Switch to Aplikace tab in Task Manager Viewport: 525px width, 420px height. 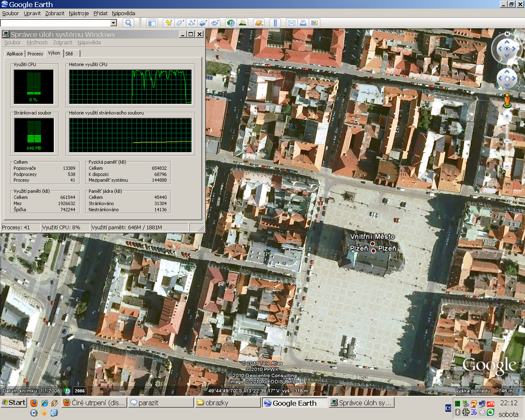pyautogui.click(x=15, y=54)
